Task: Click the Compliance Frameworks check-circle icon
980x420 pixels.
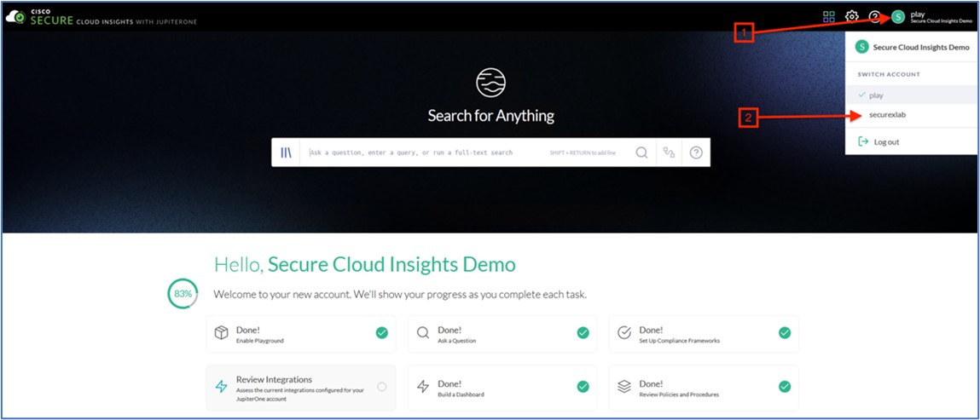Action: click(624, 332)
